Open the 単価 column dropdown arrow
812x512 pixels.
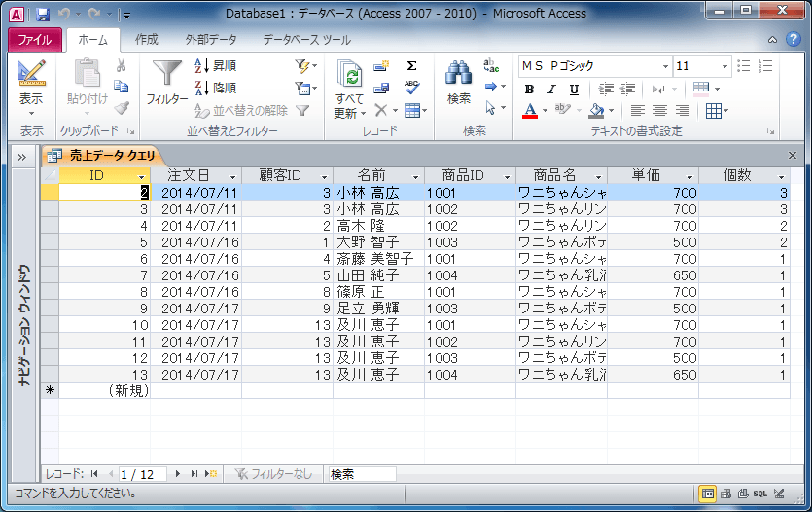tap(689, 177)
